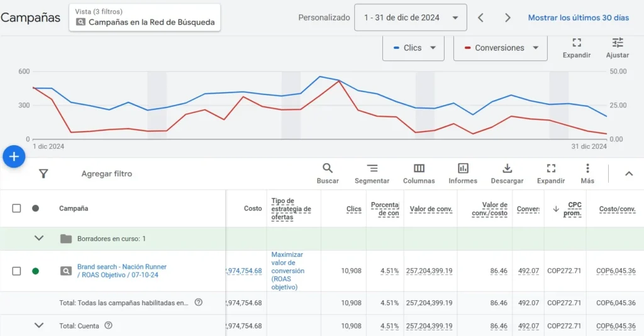
Task: Expand the Borradores en curso row
Action: coord(39,239)
